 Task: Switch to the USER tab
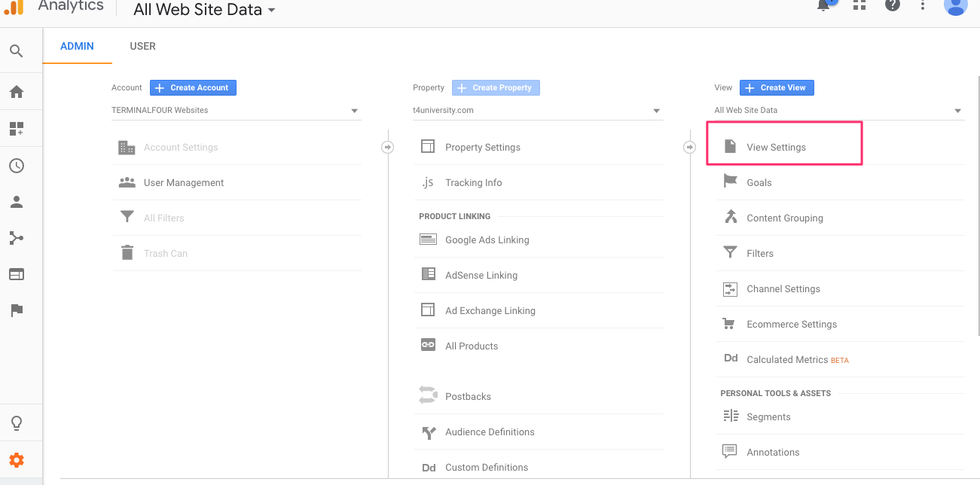point(142,46)
